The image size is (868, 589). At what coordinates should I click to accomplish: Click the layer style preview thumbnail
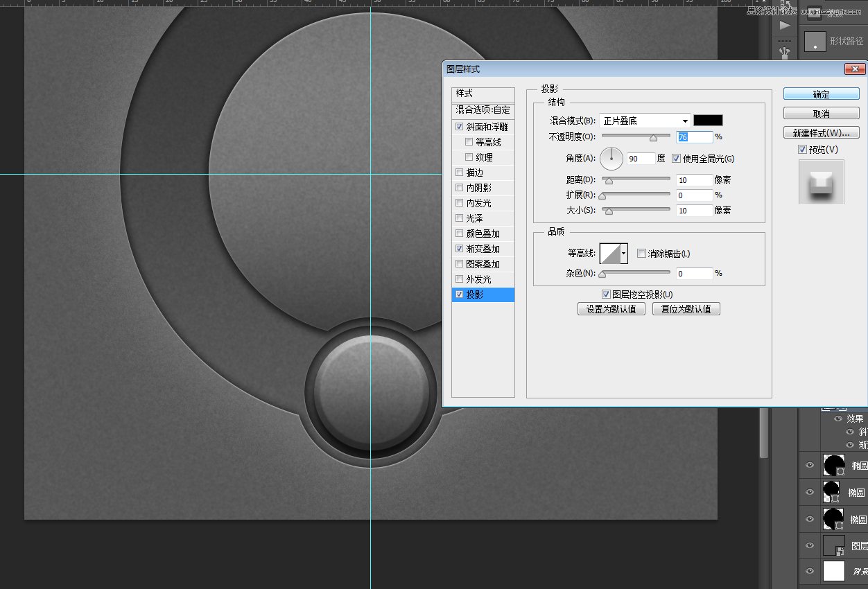click(x=821, y=182)
